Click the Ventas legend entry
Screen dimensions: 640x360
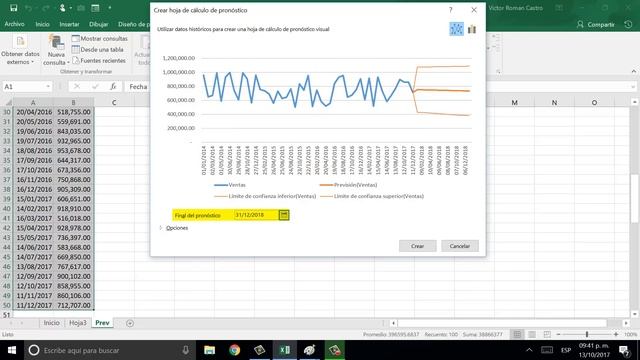[230, 185]
